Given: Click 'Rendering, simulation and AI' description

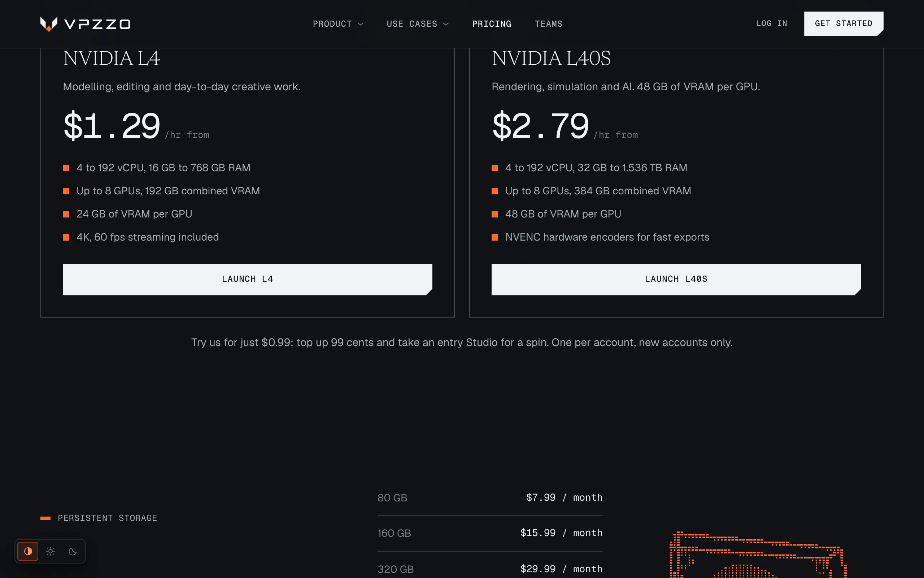Looking at the screenshot, I should (x=626, y=87).
